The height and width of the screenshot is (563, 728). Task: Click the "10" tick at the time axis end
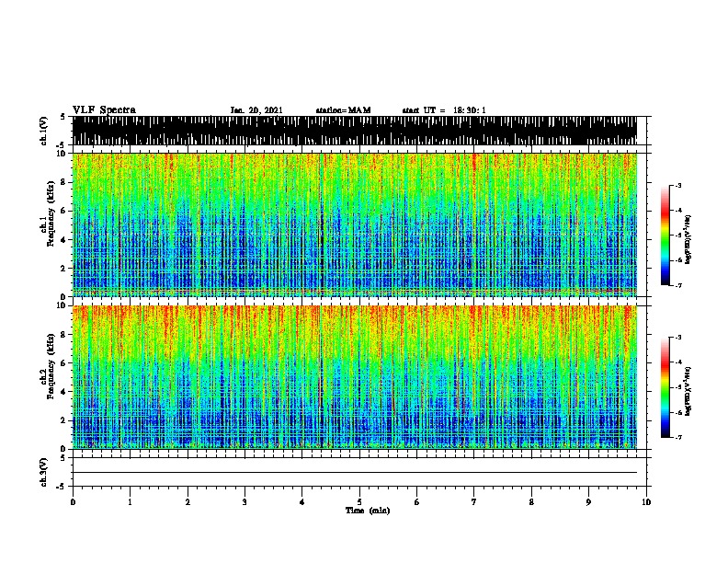tap(646, 502)
